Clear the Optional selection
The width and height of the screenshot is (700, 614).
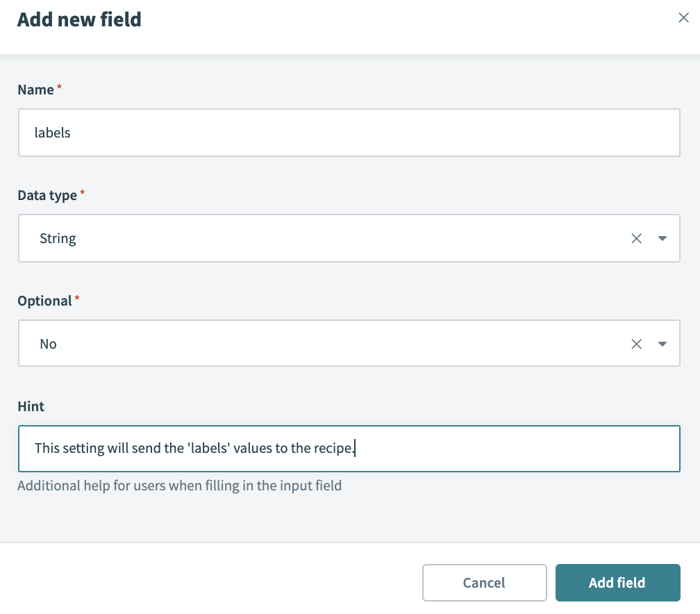click(x=636, y=343)
